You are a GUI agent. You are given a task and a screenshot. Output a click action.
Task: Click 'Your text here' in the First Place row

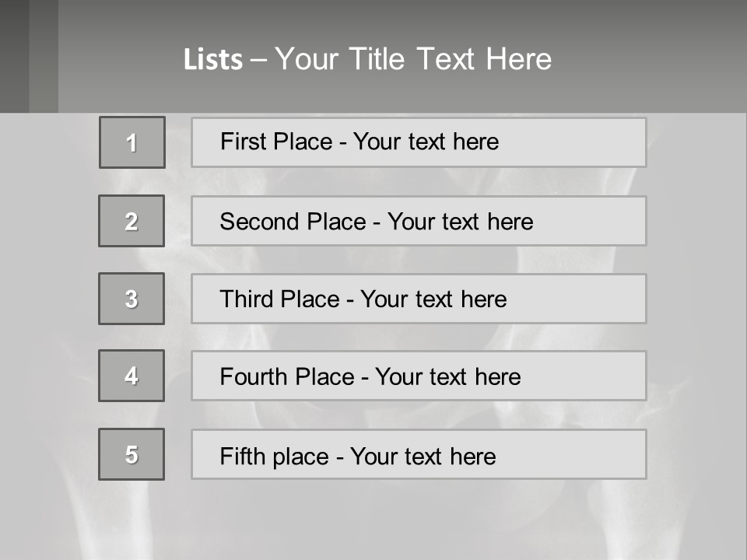click(x=426, y=142)
